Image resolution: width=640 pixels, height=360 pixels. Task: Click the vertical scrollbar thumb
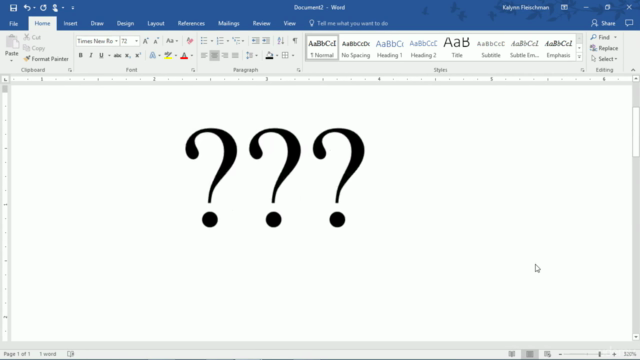[x=636, y=131]
